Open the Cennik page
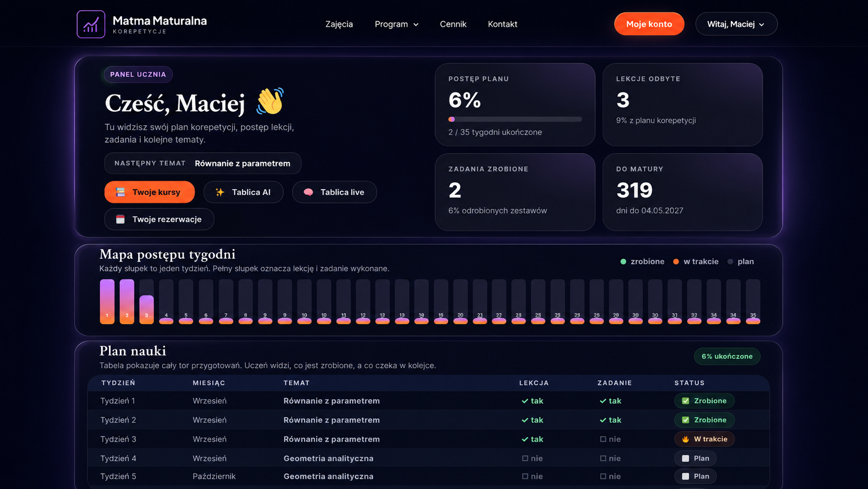The image size is (868, 489). point(453,24)
